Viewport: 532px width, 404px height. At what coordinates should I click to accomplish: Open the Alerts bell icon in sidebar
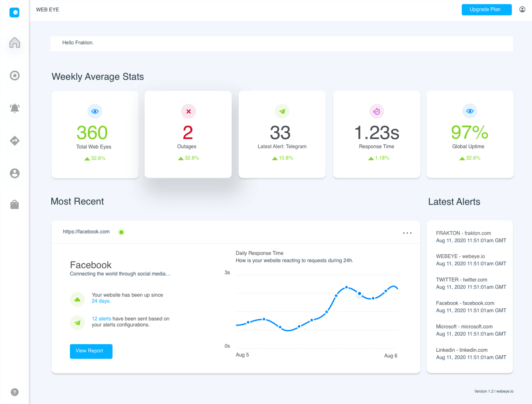(x=15, y=108)
